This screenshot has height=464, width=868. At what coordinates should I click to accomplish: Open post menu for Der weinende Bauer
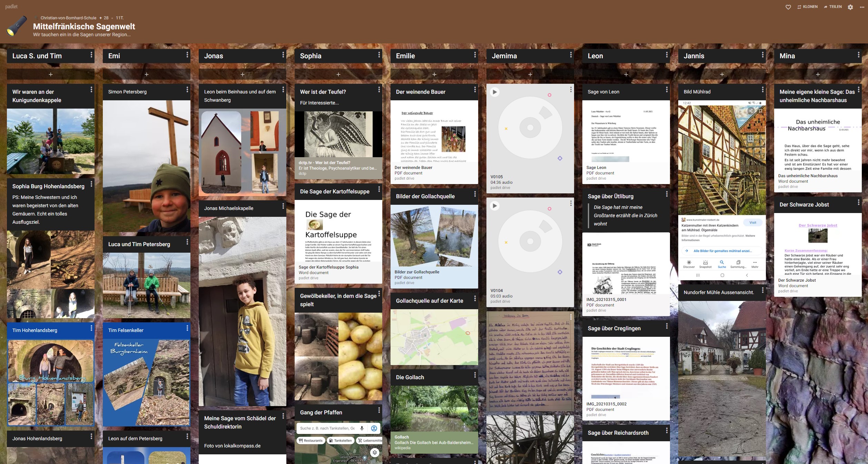tap(475, 90)
